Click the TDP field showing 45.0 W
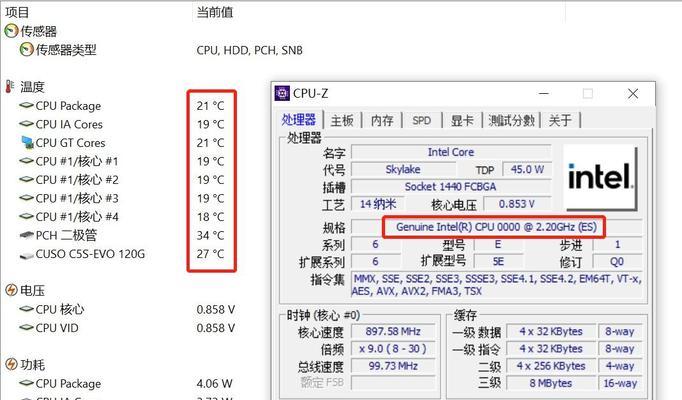682x400 pixels. (x=527, y=169)
